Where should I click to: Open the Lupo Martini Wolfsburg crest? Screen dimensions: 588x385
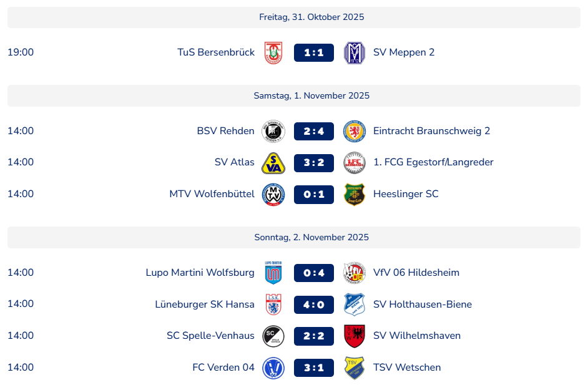(273, 273)
